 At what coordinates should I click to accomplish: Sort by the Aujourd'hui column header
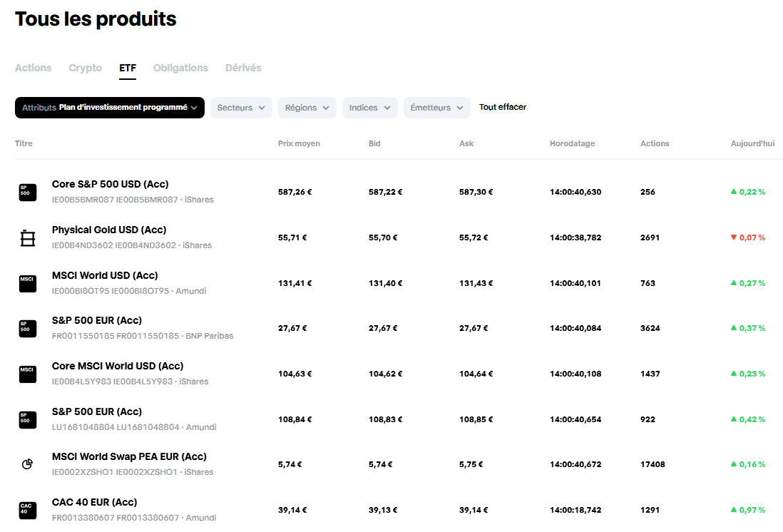(x=752, y=143)
